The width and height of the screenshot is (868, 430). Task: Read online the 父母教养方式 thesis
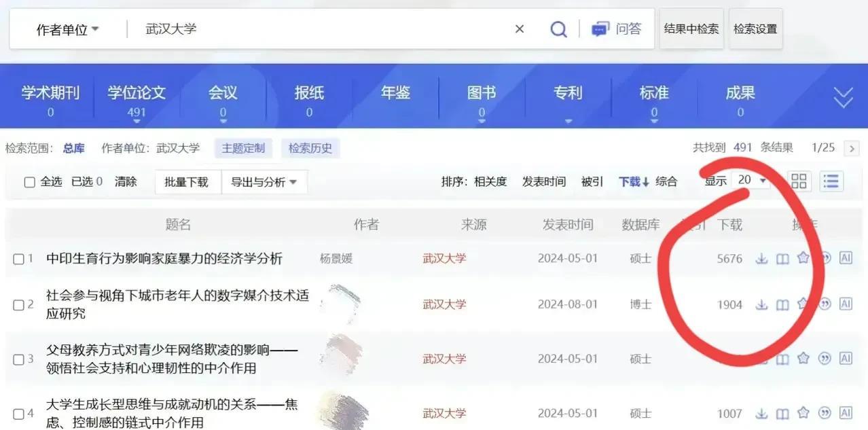782,359
